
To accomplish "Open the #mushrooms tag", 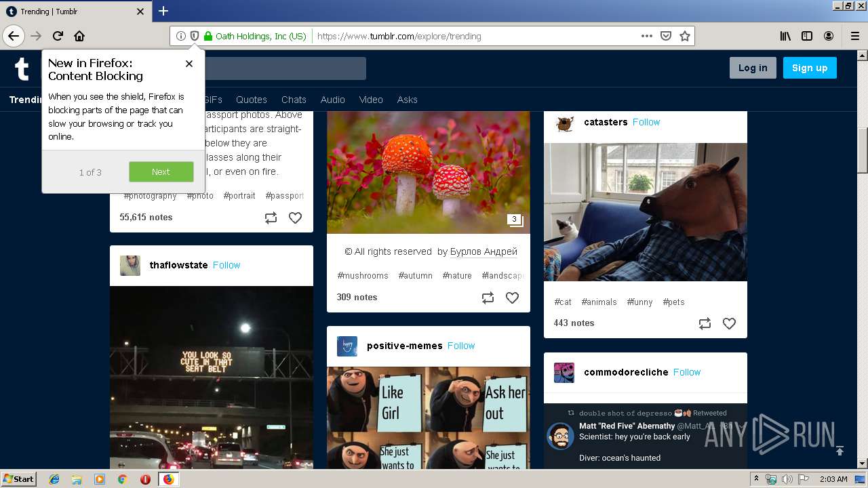I will [363, 276].
